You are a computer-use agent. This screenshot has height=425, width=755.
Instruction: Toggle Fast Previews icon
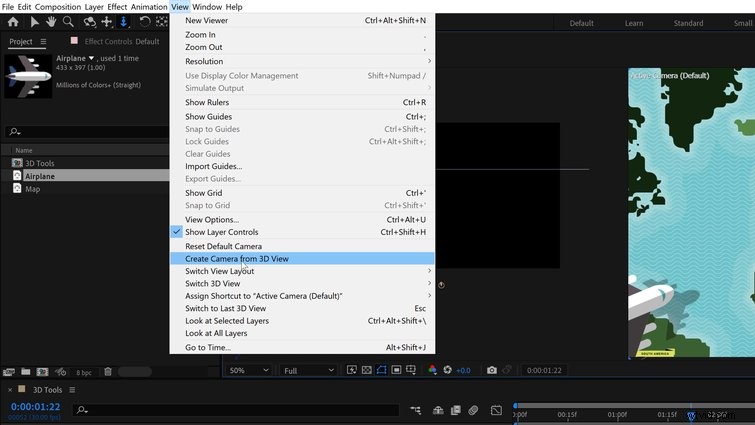(x=352, y=370)
